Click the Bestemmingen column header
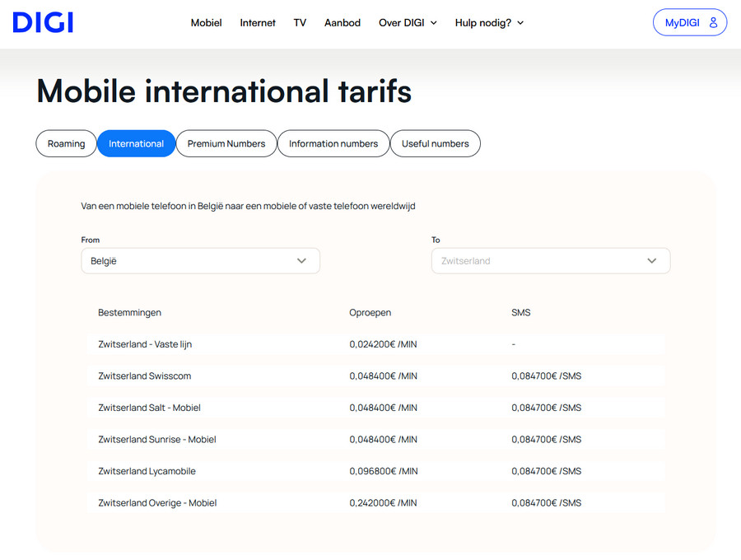The image size is (741, 560). pyautogui.click(x=129, y=312)
